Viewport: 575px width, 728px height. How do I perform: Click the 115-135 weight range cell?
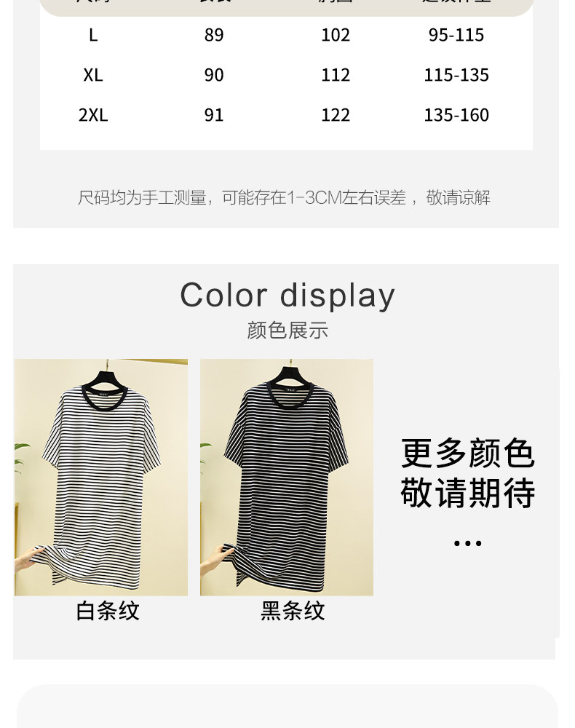(456, 75)
